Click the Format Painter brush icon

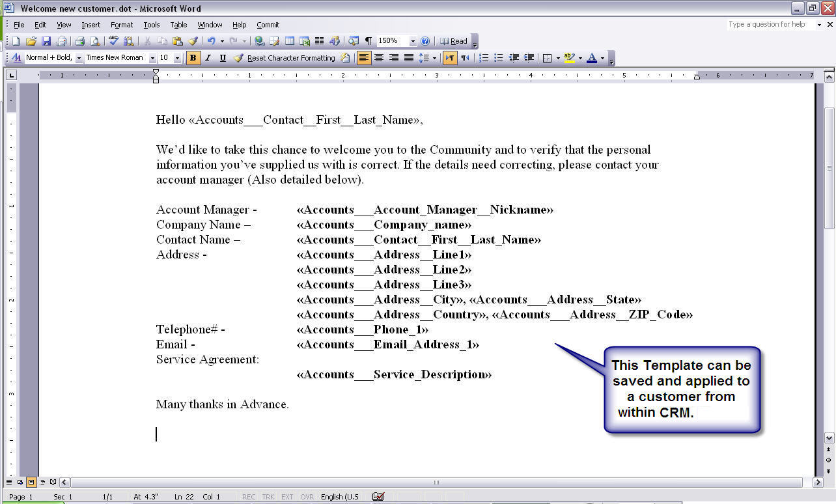pos(193,41)
